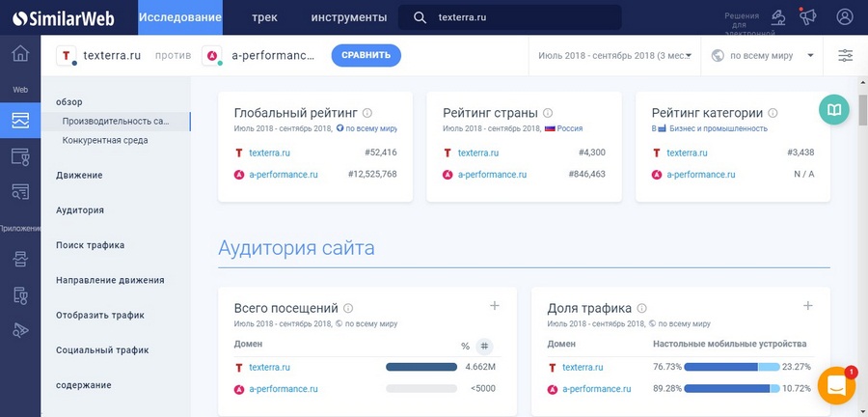Click the megaphone announcements icon

[808, 17]
